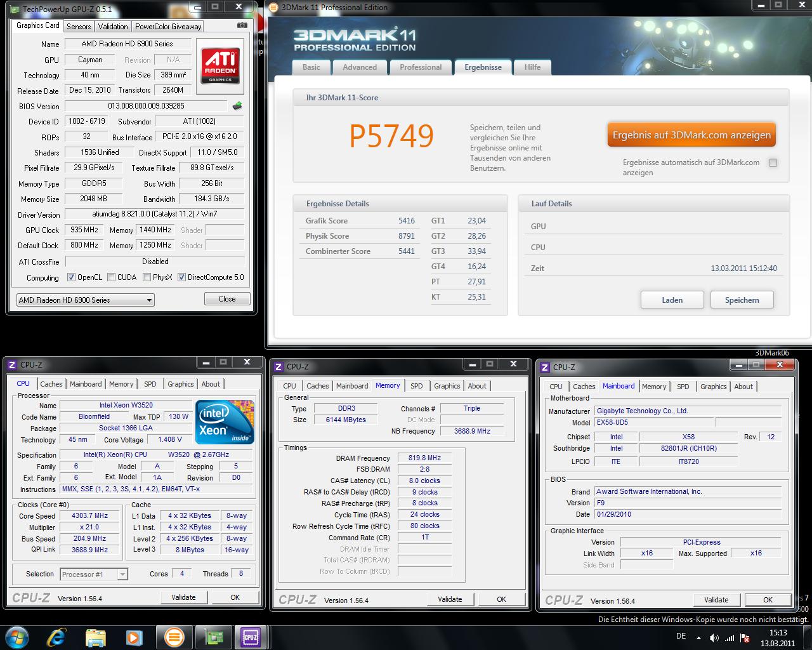Show hidden tray icons arrow

point(699,637)
